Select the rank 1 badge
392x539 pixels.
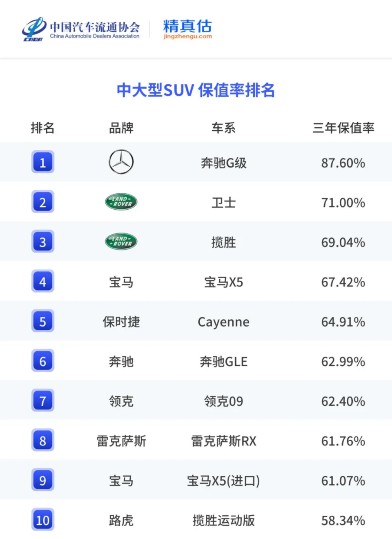(43, 162)
